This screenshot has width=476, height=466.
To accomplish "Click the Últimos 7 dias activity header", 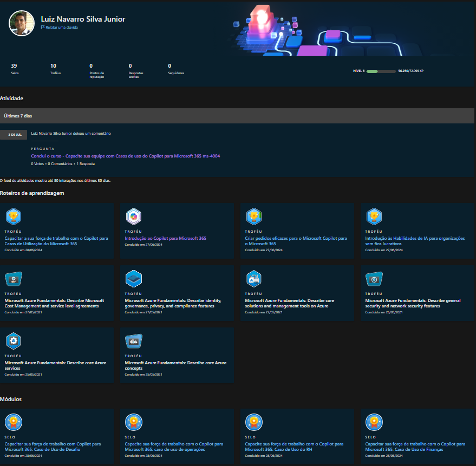I will [x=237, y=116].
